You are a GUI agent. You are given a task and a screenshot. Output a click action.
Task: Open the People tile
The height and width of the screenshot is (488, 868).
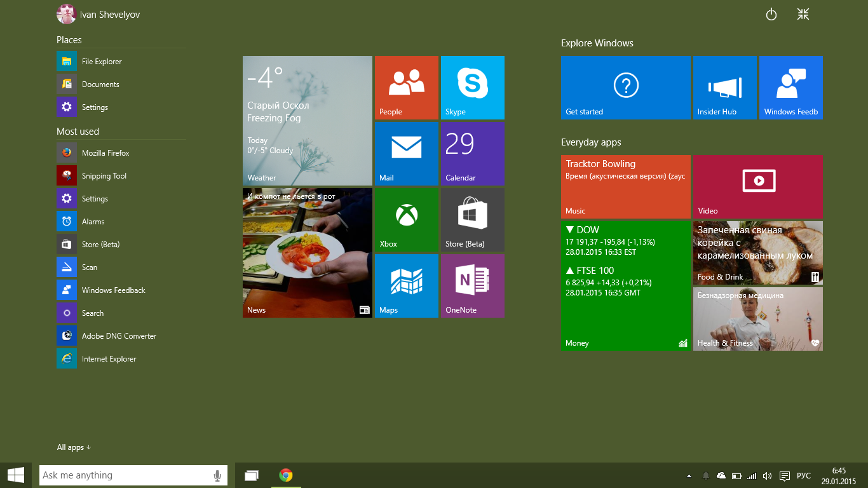pyautogui.click(x=407, y=88)
